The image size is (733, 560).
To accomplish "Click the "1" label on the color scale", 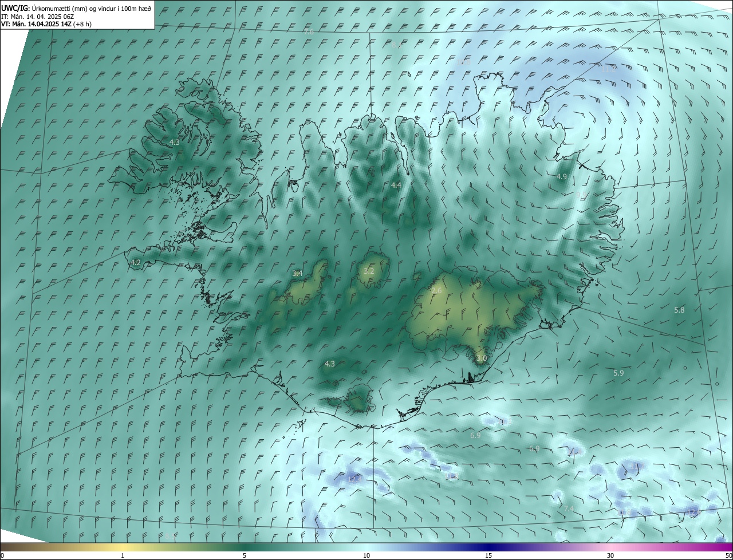I will click(x=123, y=555).
